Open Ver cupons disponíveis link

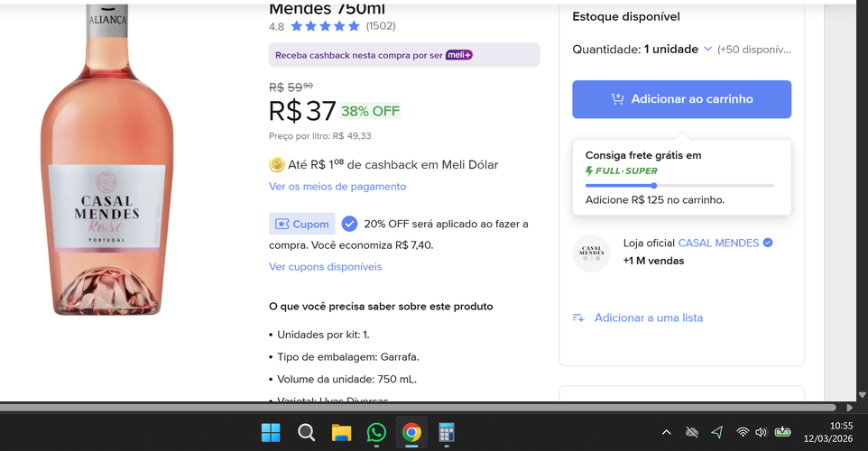(326, 267)
